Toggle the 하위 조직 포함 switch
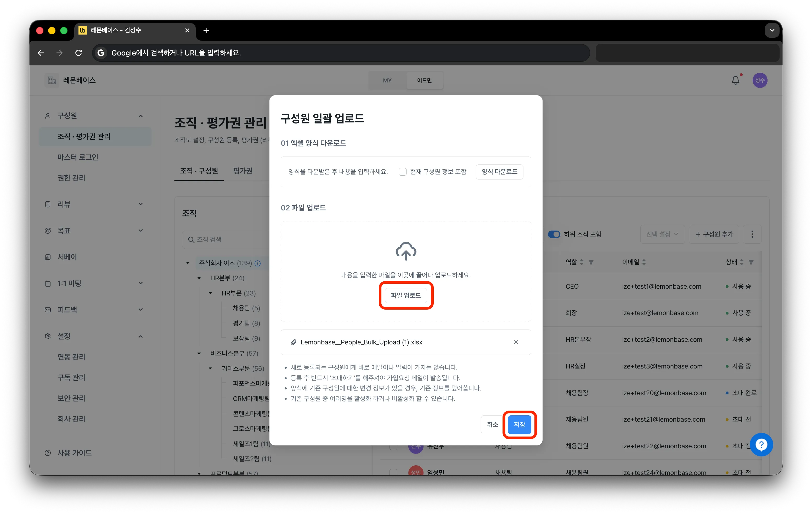The width and height of the screenshot is (812, 514). (x=554, y=234)
